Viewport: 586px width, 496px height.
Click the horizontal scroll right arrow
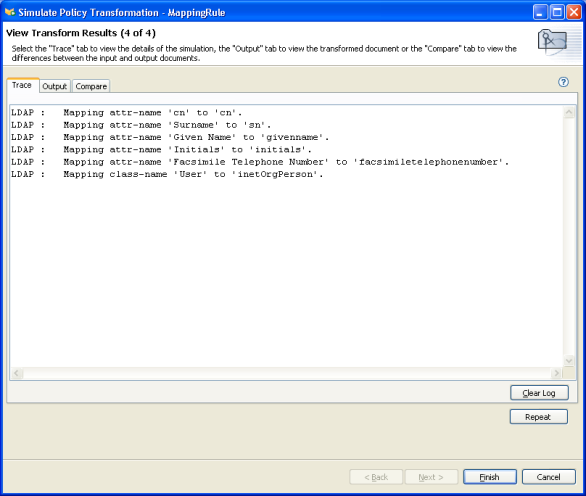(x=556, y=373)
